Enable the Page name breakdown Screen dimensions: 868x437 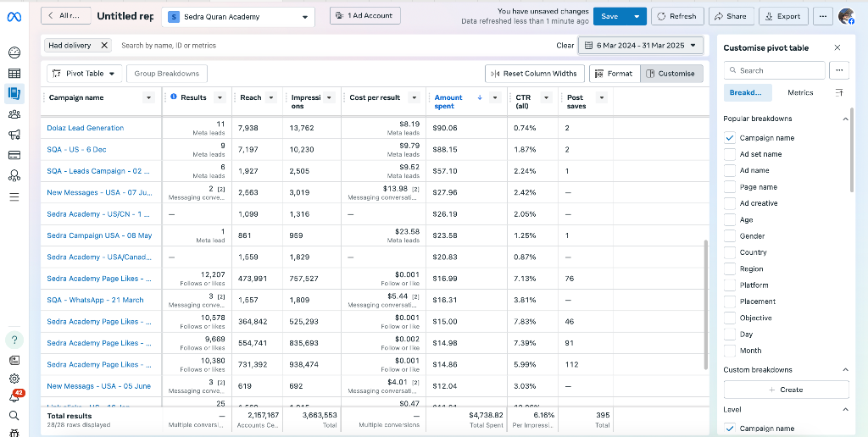click(x=730, y=187)
